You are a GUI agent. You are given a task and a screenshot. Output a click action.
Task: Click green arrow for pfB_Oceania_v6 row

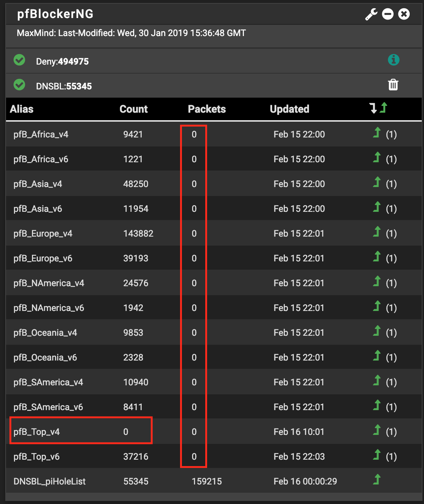(x=377, y=356)
